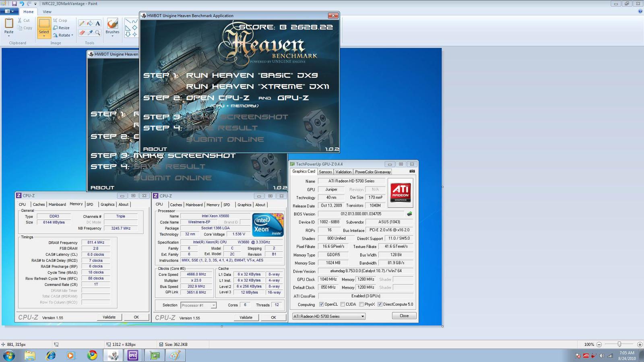Click the Undo arrow in Paint's title bar
Viewport: 644px width, 362px height.
click(22, 4)
